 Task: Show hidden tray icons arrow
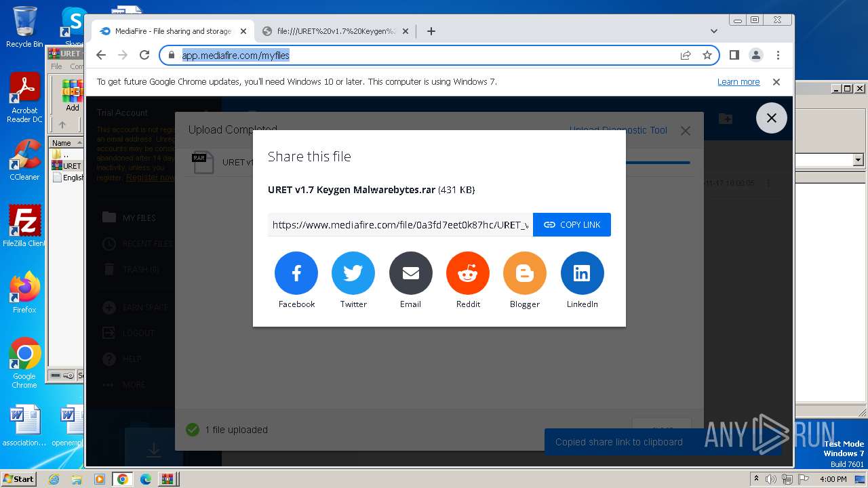pyautogui.click(x=757, y=479)
